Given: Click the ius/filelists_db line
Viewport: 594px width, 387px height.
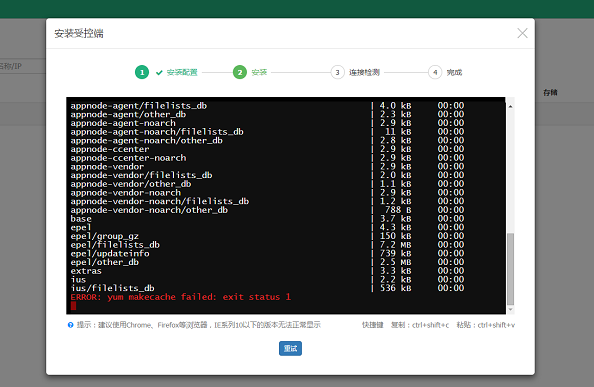Looking at the screenshot, I should click(x=113, y=289).
